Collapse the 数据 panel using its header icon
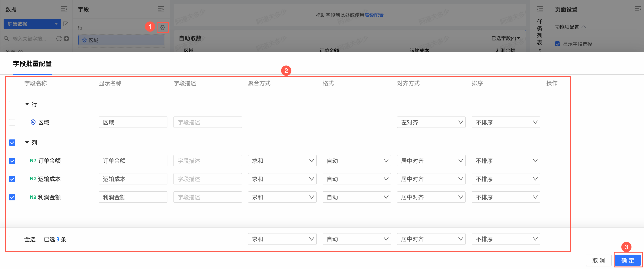 [x=64, y=9]
